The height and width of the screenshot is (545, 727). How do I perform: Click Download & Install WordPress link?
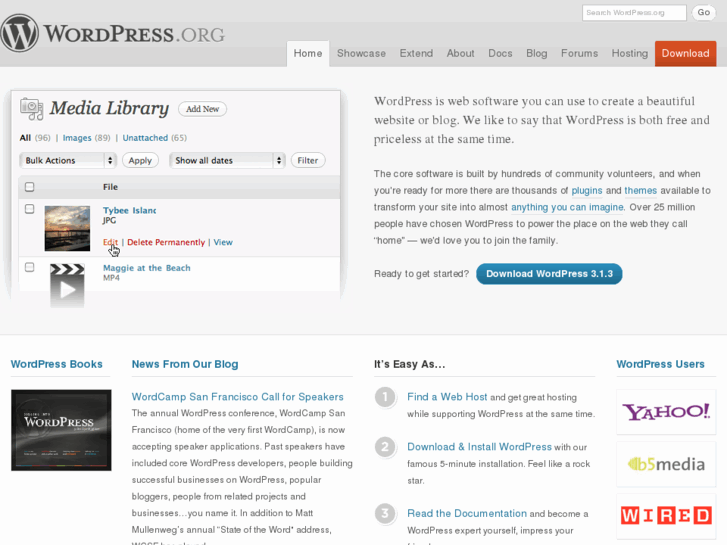coord(479,447)
